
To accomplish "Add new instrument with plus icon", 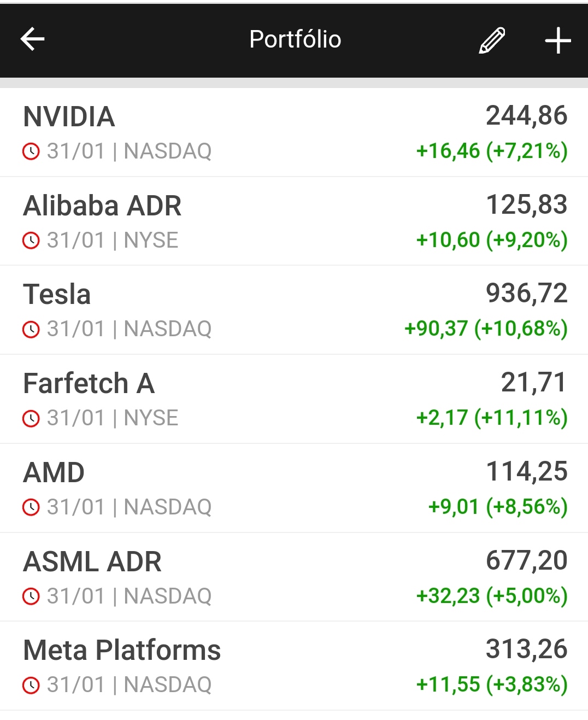I will tap(557, 41).
